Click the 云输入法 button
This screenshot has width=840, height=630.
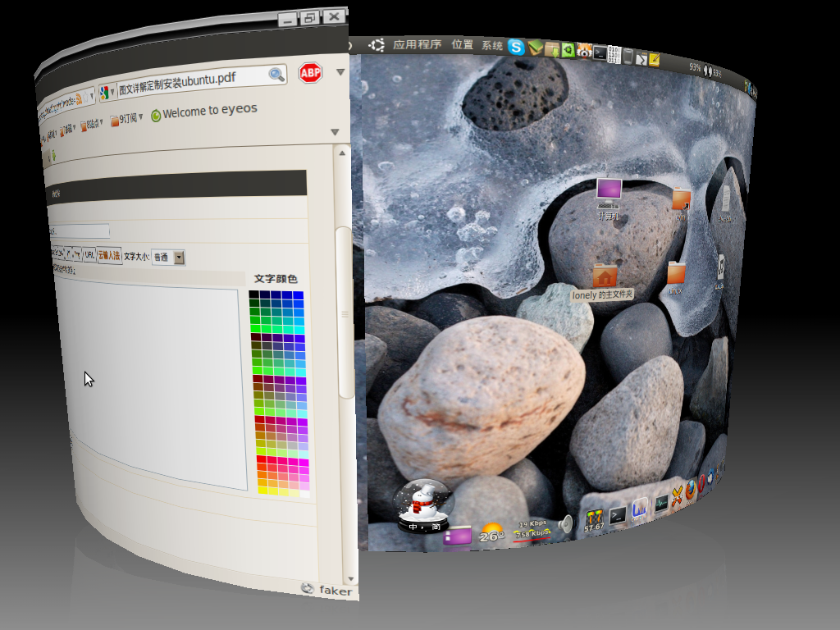[109, 255]
